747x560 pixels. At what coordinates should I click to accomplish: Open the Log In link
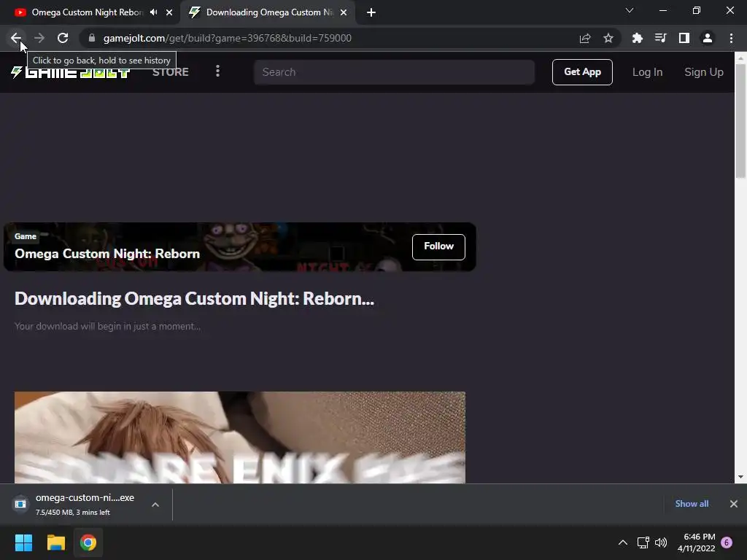click(647, 72)
